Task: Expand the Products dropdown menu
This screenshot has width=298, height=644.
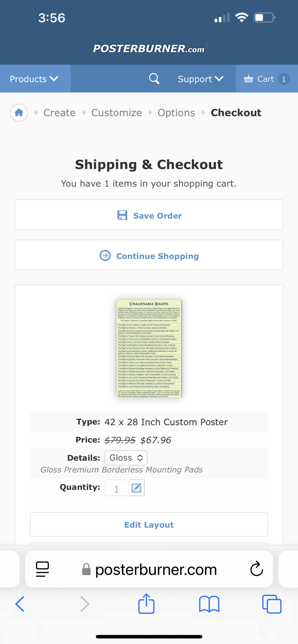Action: coord(34,79)
